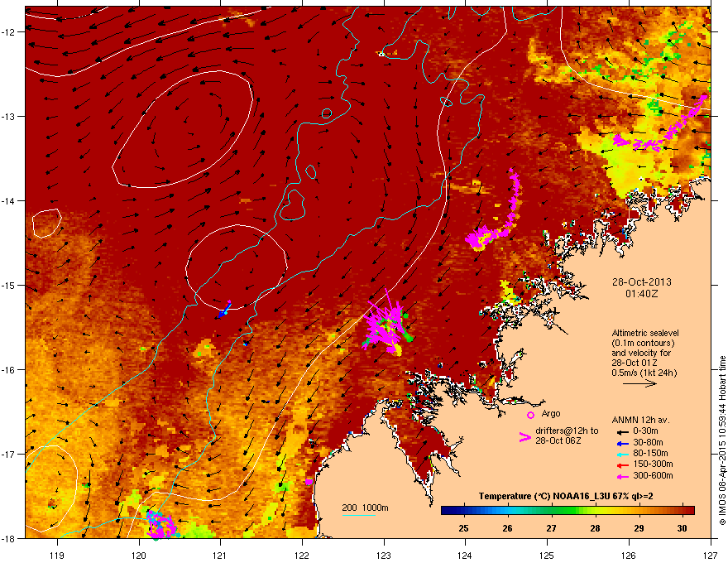Viewport: 728px width, 563px height.
Task: Click the magenta drifter cluster near 120.2E, 17.9S
Action: pyautogui.click(x=160, y=525)
